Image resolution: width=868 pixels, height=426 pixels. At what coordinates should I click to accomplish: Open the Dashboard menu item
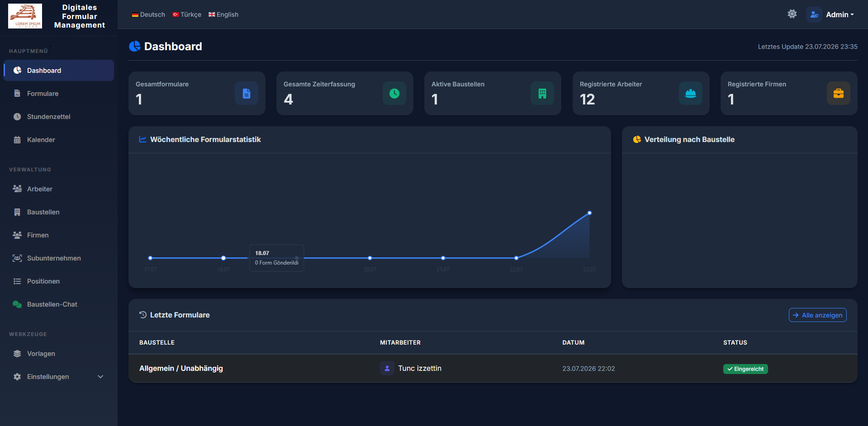pyautogui.click(x=59, y=70)
